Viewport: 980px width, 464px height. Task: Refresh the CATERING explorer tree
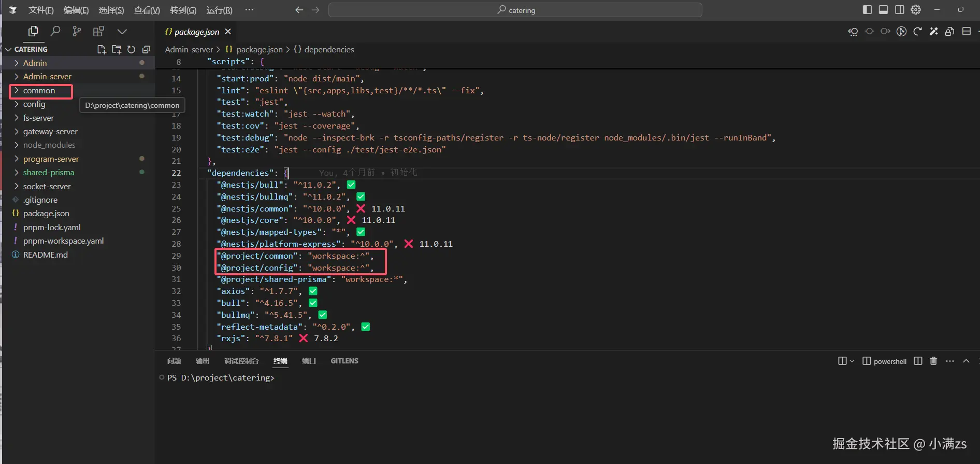132,49
